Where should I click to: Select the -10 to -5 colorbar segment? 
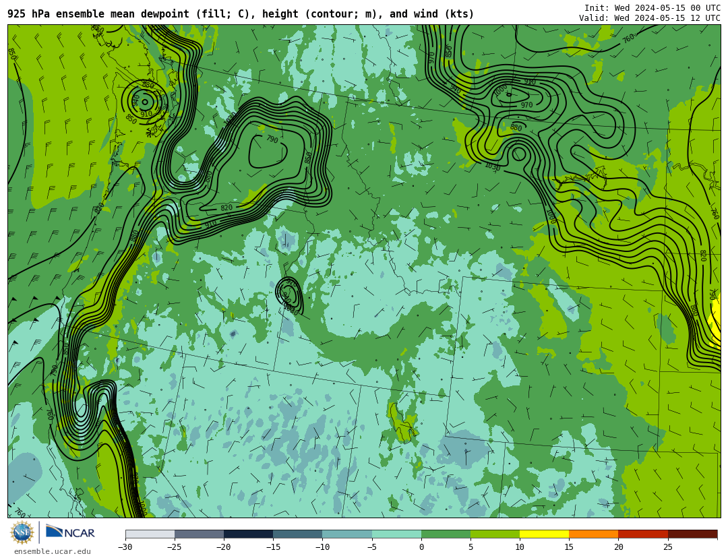pos(347,534)
